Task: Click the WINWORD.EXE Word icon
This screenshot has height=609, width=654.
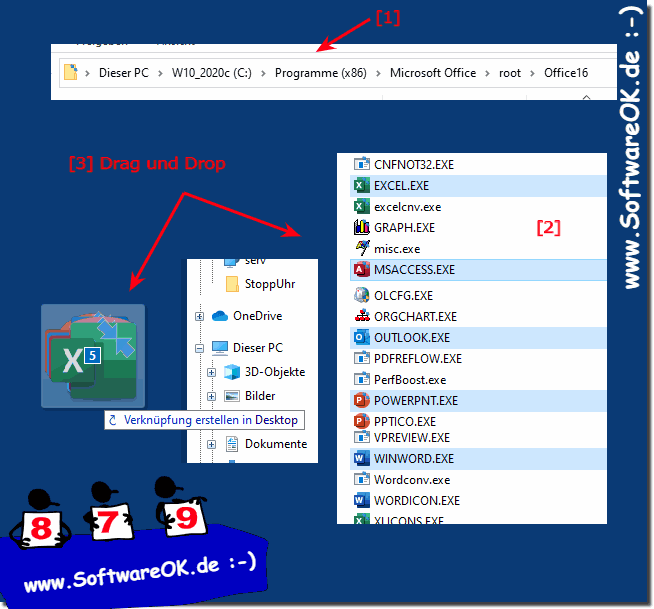Action: click(362, 458)
